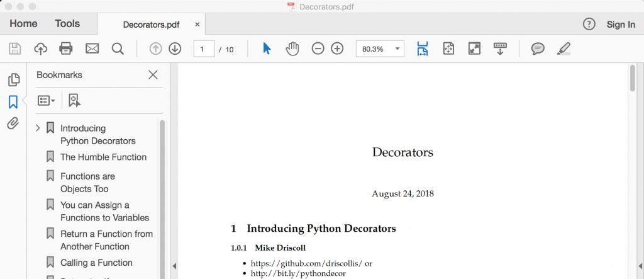Click the Sign In button
644x279 pixels.
pyautogui.click(x=620, y=25)
